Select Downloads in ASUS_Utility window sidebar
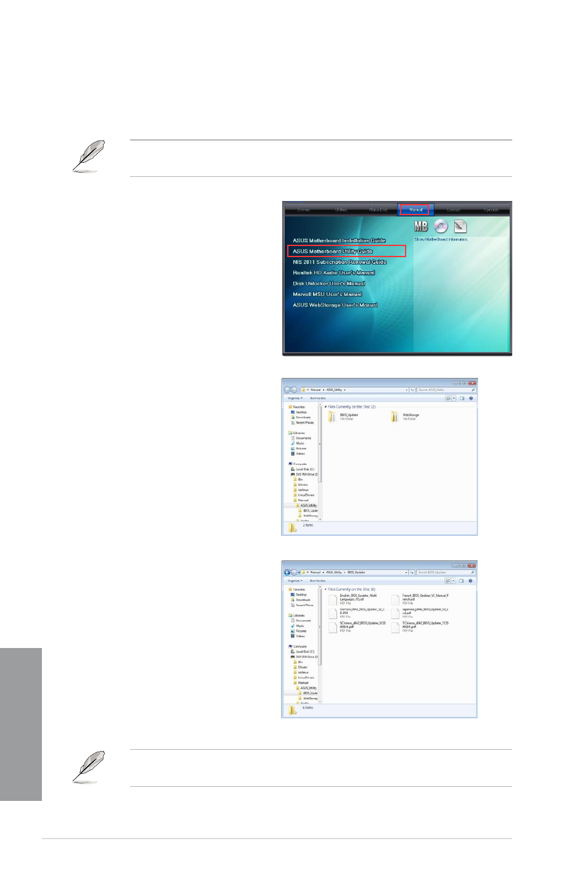This screenshot has width=588, height=886. [x=301, y=417]
